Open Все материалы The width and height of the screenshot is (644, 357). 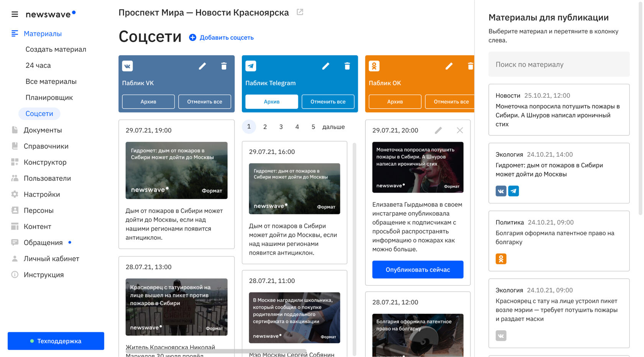click(51, 82)
